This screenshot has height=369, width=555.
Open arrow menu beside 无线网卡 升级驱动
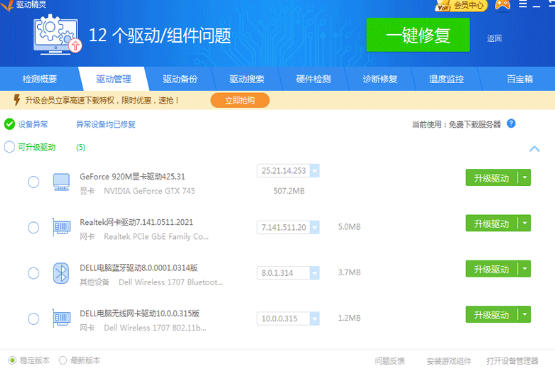[525, 315]
